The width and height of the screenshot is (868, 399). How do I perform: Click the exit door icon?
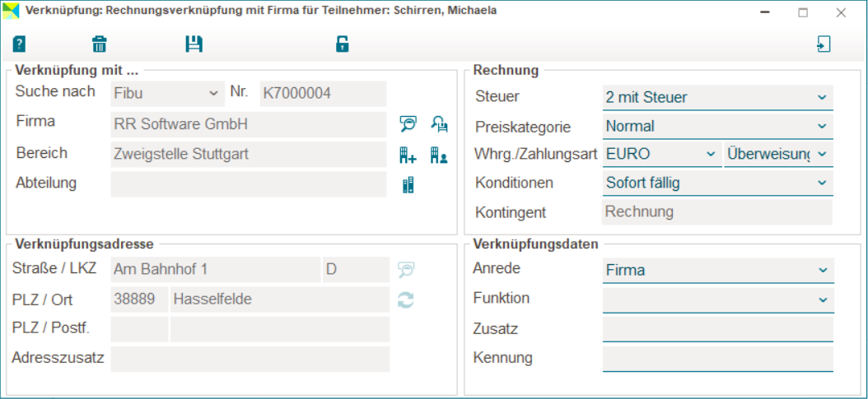(x=823, y=44)
